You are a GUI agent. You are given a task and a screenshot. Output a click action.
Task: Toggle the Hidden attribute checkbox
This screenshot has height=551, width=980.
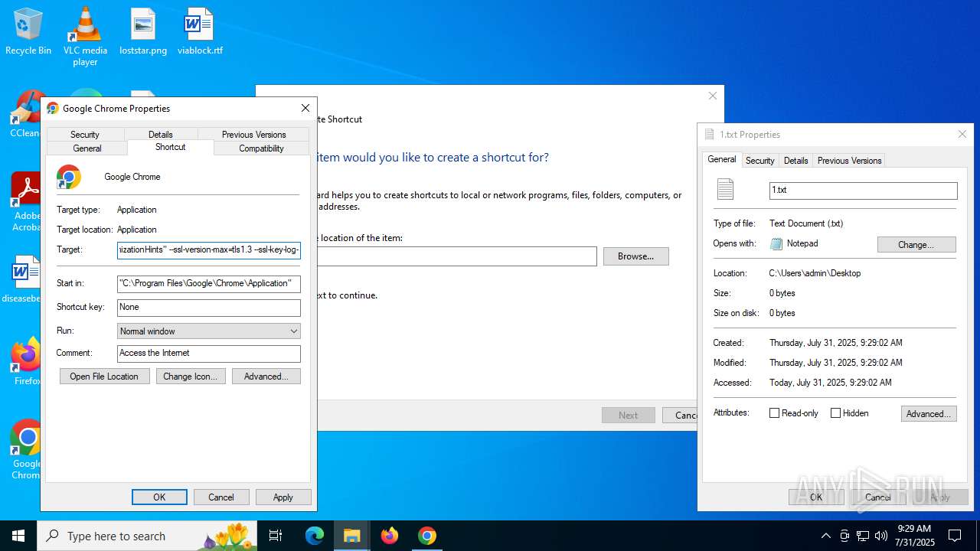(835, 413)
